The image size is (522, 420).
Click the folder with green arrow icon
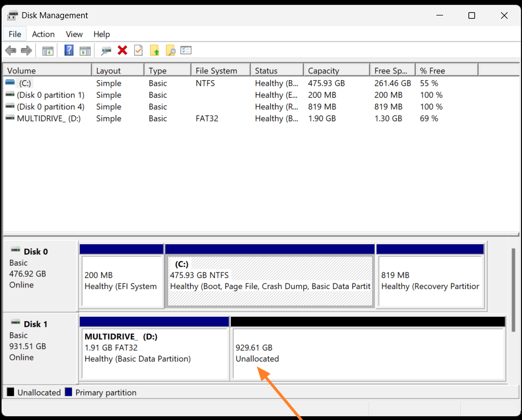155,50
